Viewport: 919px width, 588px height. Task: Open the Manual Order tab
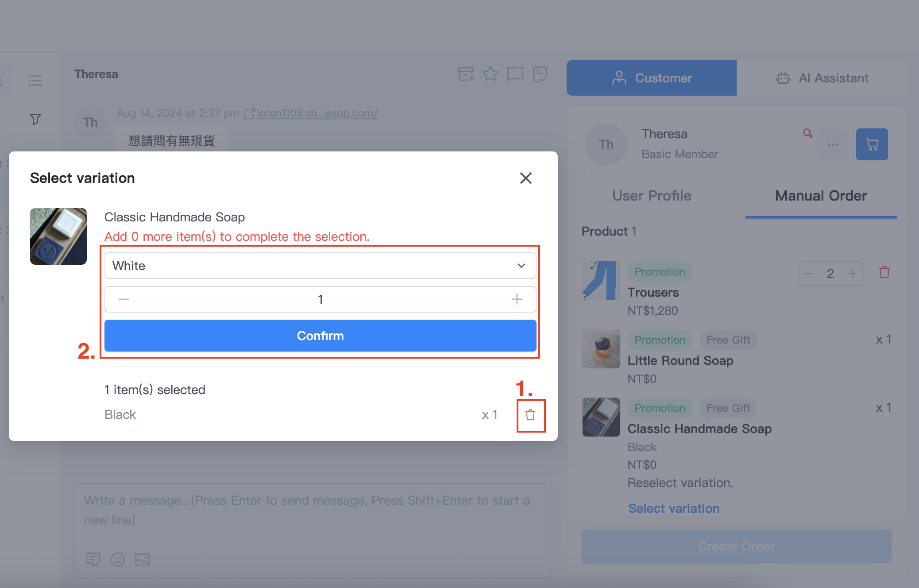coord(821,196)
